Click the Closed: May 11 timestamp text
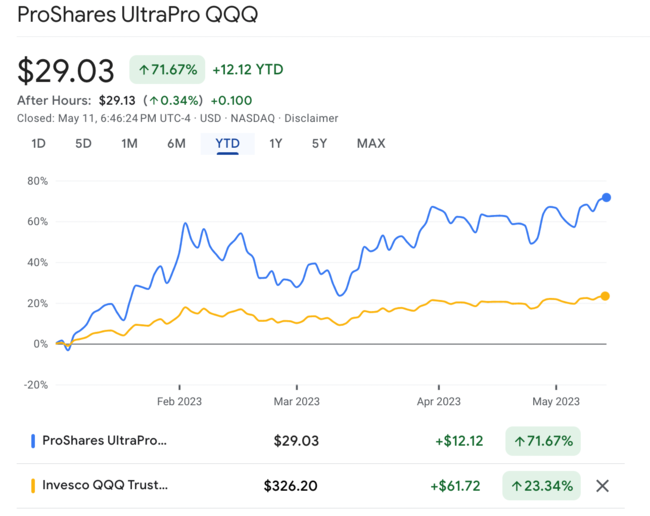 pyautogui.click(x=104, y=119)
